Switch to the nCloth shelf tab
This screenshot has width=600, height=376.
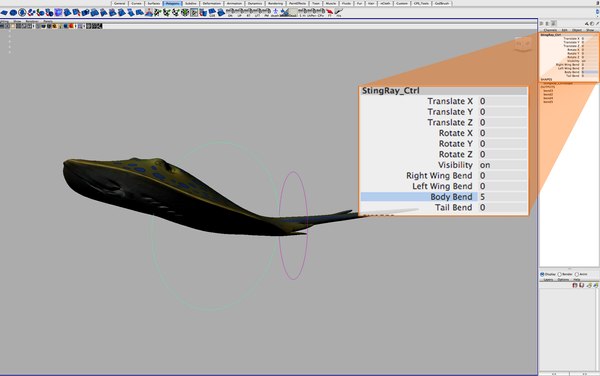click(x=385, y=3)
